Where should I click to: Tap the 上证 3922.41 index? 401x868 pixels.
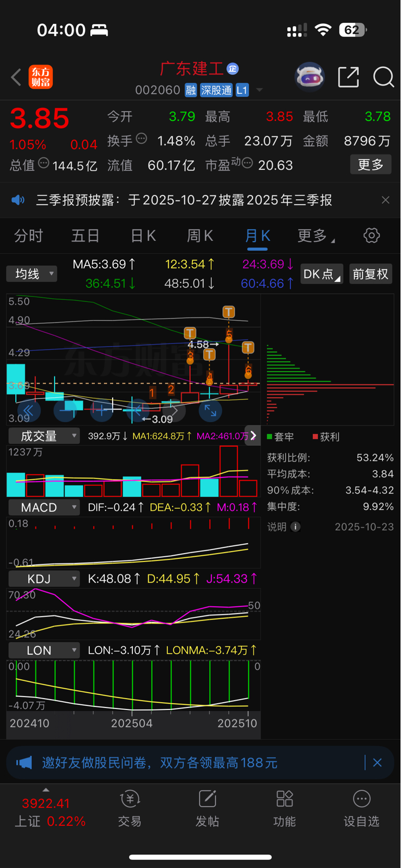(50, 812)
